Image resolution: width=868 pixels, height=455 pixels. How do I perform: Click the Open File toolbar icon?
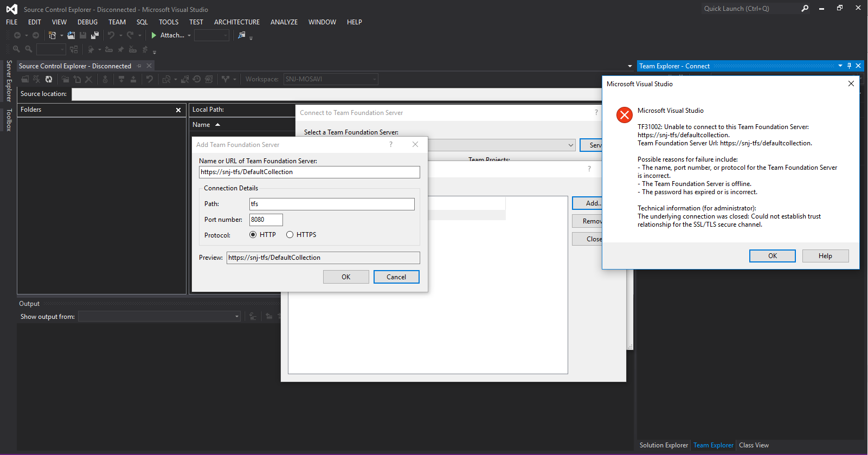coord(71,35)
